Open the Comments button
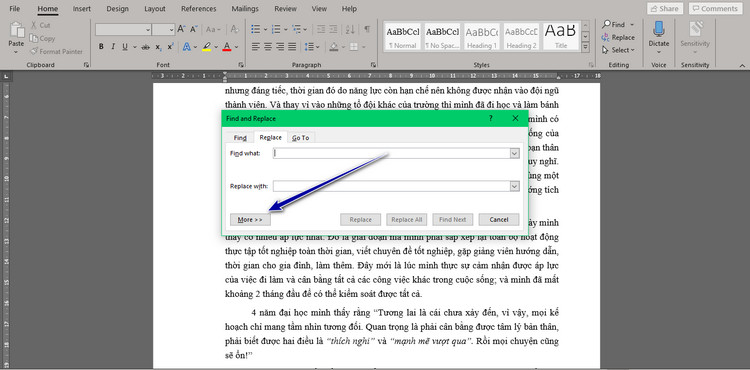The width and height of the screenshot is (750, 370). pyautogui.click(x=716, y=9)
